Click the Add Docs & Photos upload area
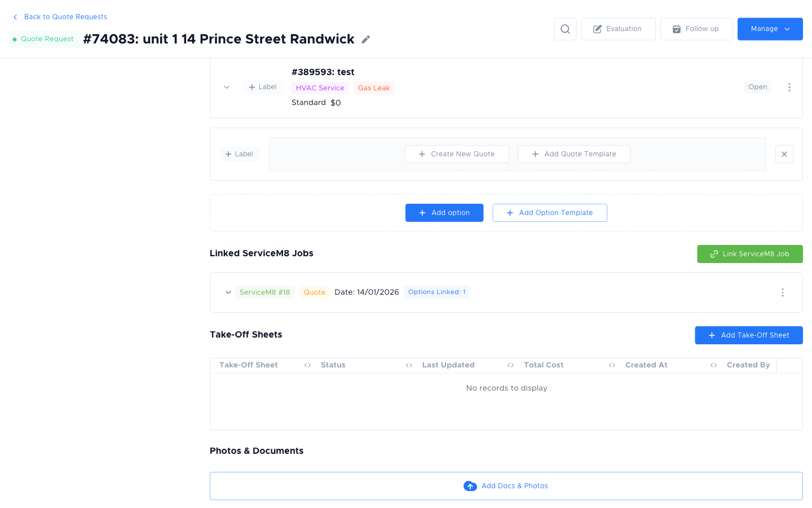This screenshot has height=508, width=812. [x=506, y=486]
